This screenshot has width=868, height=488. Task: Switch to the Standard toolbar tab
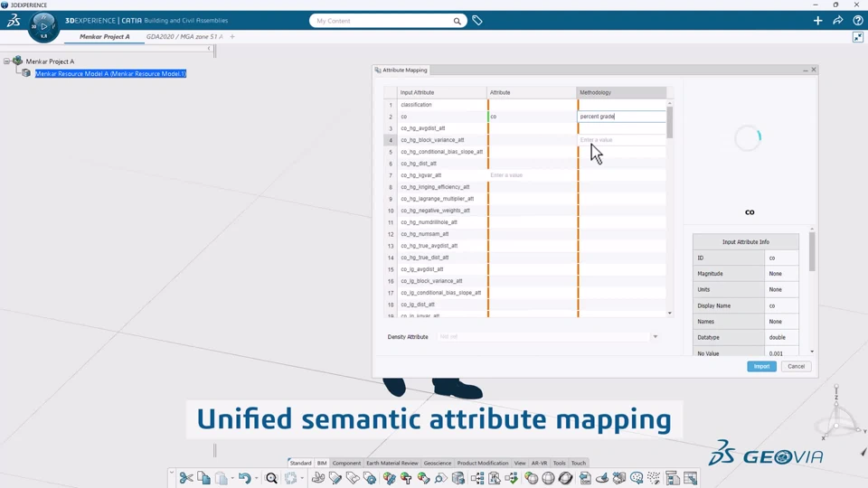pos(300,463)
